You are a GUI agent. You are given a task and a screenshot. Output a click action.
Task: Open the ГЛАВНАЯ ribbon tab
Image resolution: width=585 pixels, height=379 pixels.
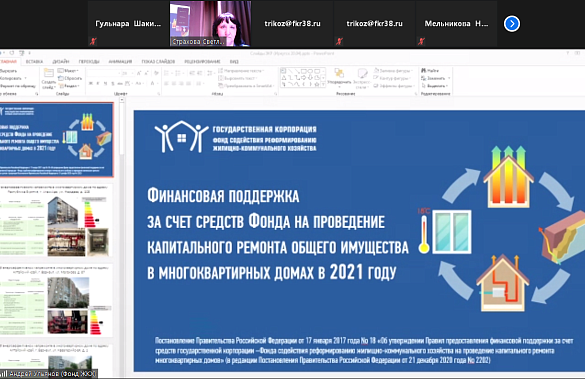coord(8,61)
